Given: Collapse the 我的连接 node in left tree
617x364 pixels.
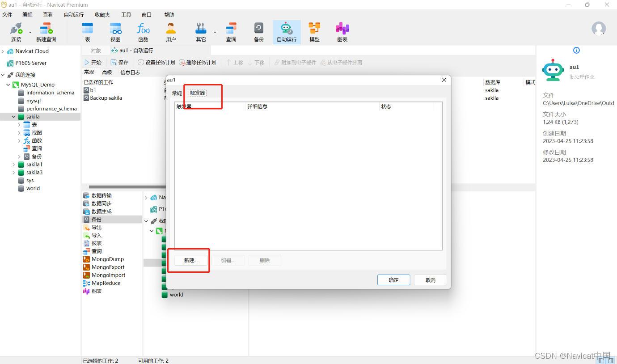Looking at the screenshot, I should tap(3, 75).
